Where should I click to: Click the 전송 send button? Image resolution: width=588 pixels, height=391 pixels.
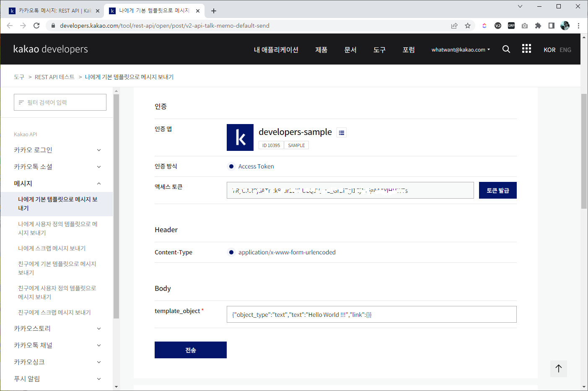coord(191,350)
